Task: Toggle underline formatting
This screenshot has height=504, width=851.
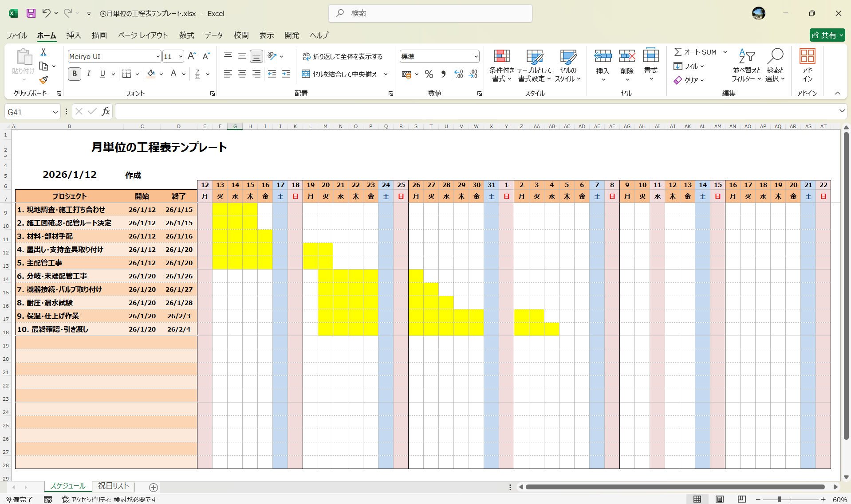Action: (x=102, y=74)
